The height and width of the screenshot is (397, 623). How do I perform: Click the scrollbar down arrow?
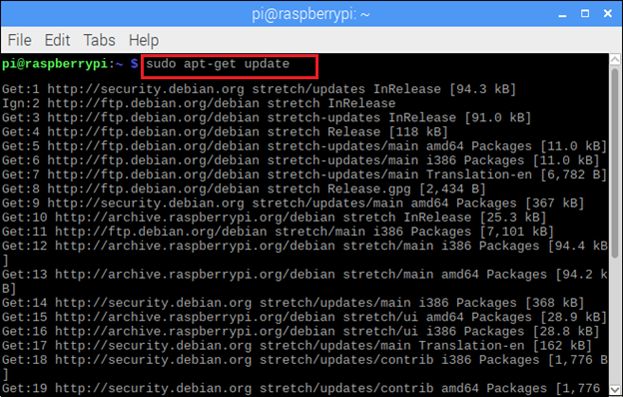tap(615, 389)
